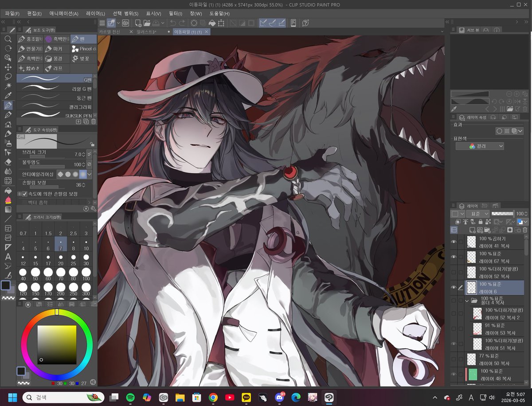Click the New document icon in command bar

(x=138, y=23)
